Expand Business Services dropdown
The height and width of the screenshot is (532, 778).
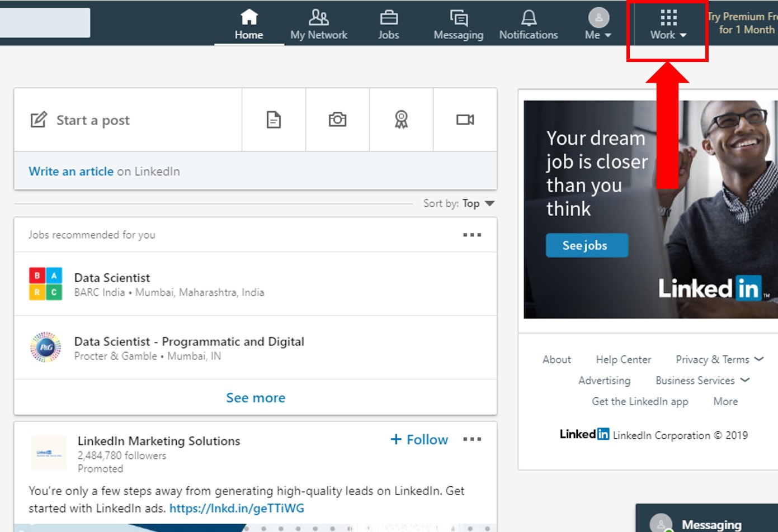coord(702,381)
